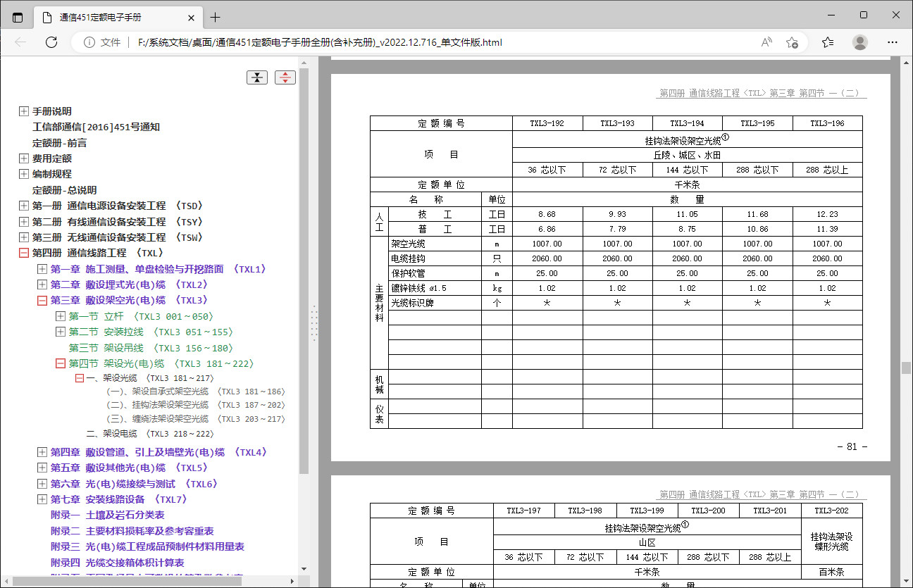
Task: Open (三)、缠绕法架设架空光缆 entry
Action: [195, 419]
